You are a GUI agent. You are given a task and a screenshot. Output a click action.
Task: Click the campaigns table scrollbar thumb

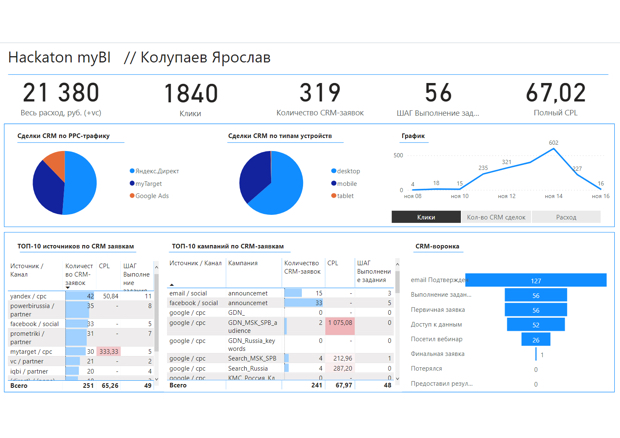[397, 282]
